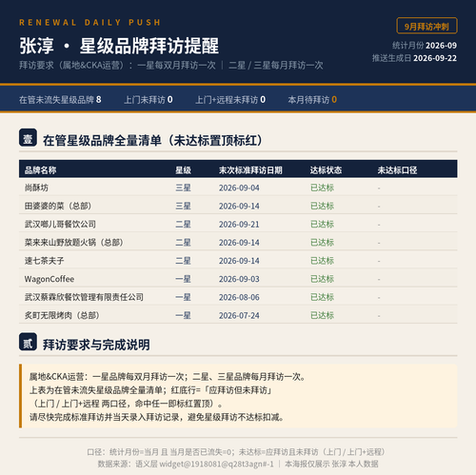The width and height of the screenshot is (476, 475).
Task: Click date 2026-09-21 in the table
Action: (x=239, y=224)
